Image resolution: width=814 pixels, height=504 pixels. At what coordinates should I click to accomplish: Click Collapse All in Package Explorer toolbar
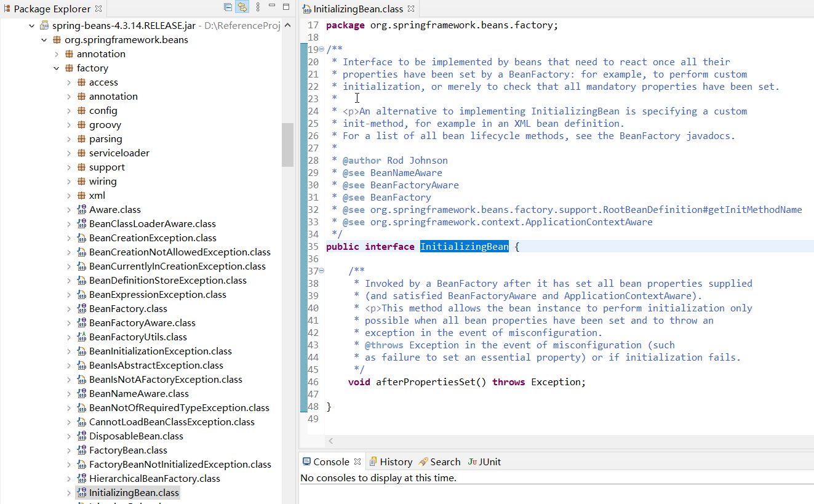click(x=228, y=7)
